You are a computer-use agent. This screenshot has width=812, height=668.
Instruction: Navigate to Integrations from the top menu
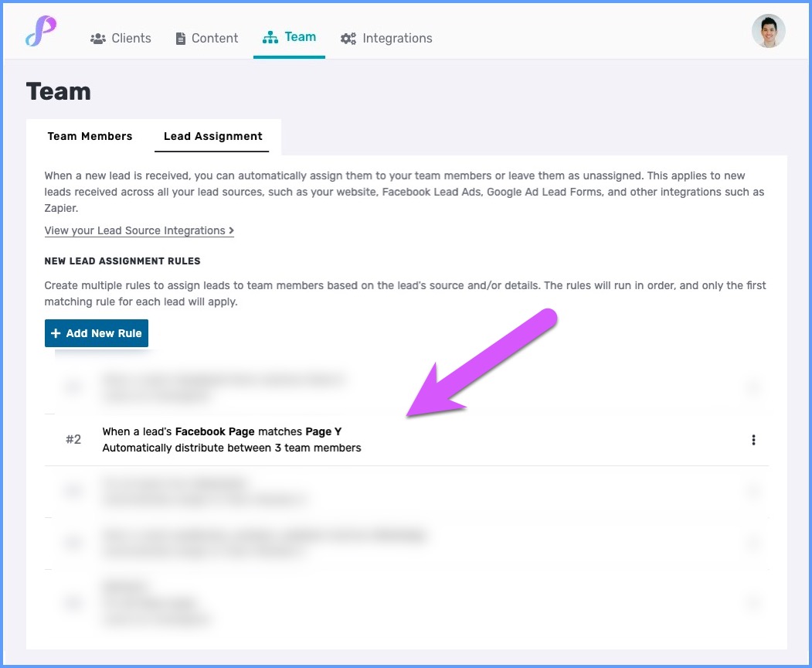(x=396, y=38)
